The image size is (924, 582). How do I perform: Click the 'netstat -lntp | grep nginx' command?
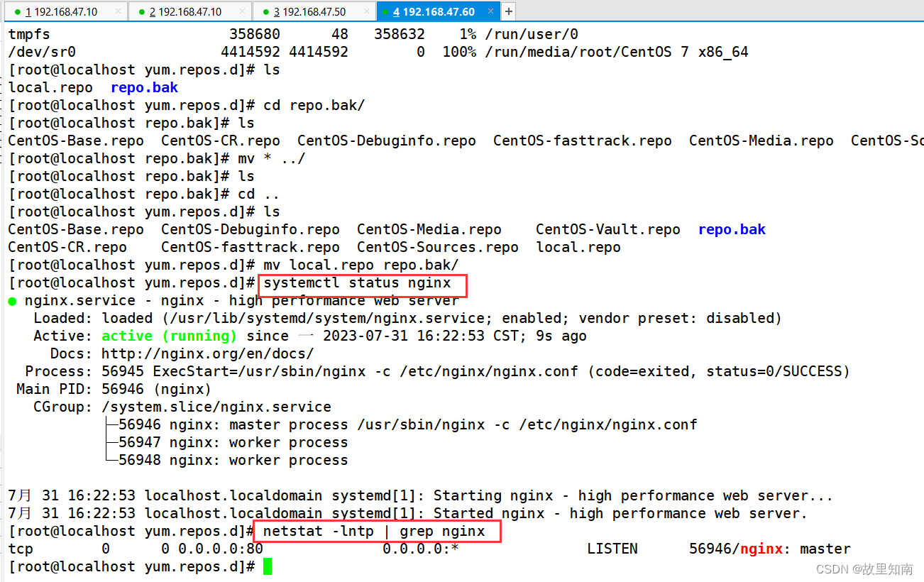click(374, 531)
